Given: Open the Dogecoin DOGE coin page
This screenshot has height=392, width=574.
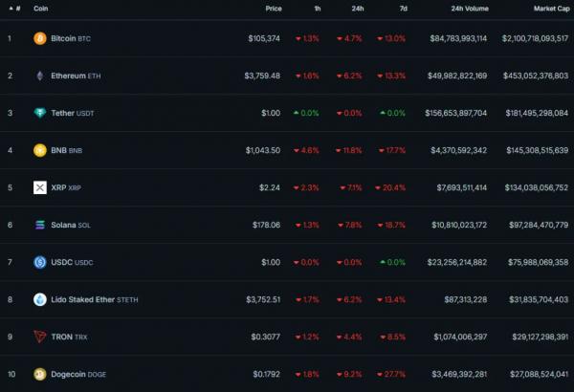Looking at the screenshot, I should pos(78,374).
